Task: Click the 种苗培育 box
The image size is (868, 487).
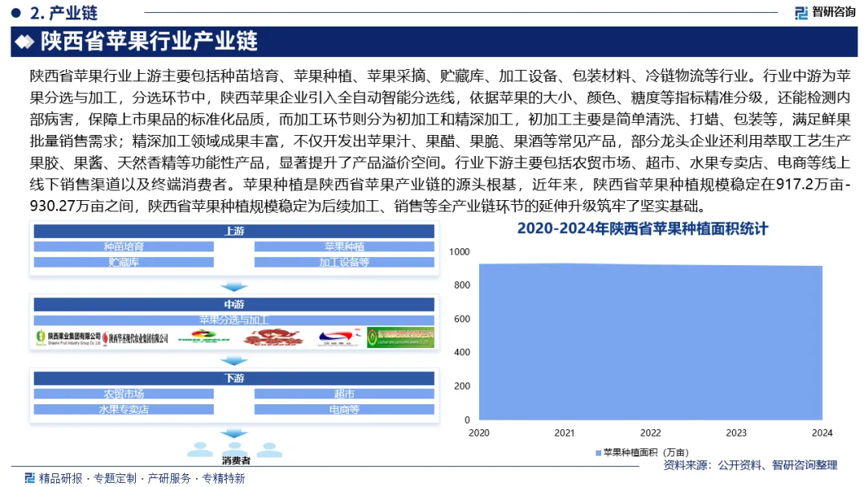Action: click(124, 246)
